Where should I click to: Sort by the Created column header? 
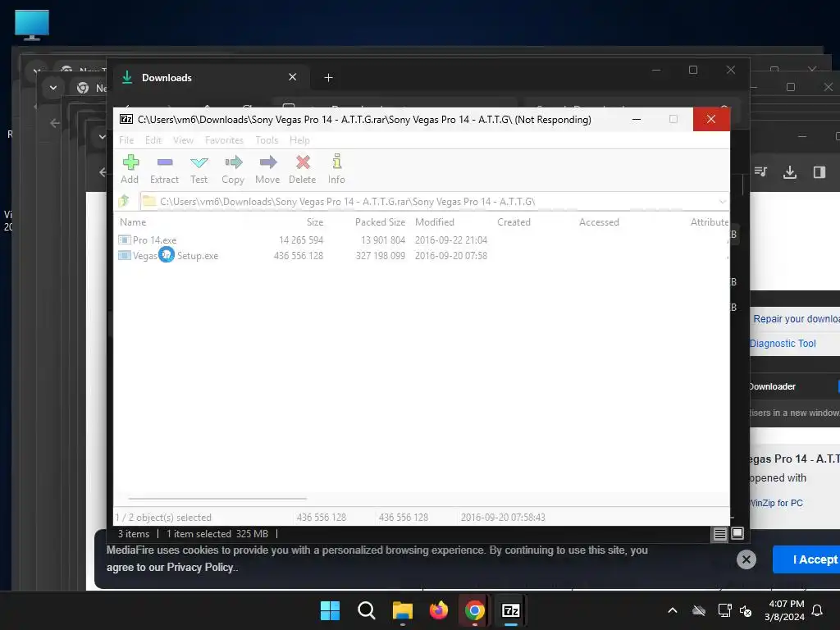[x=514, y=221]
